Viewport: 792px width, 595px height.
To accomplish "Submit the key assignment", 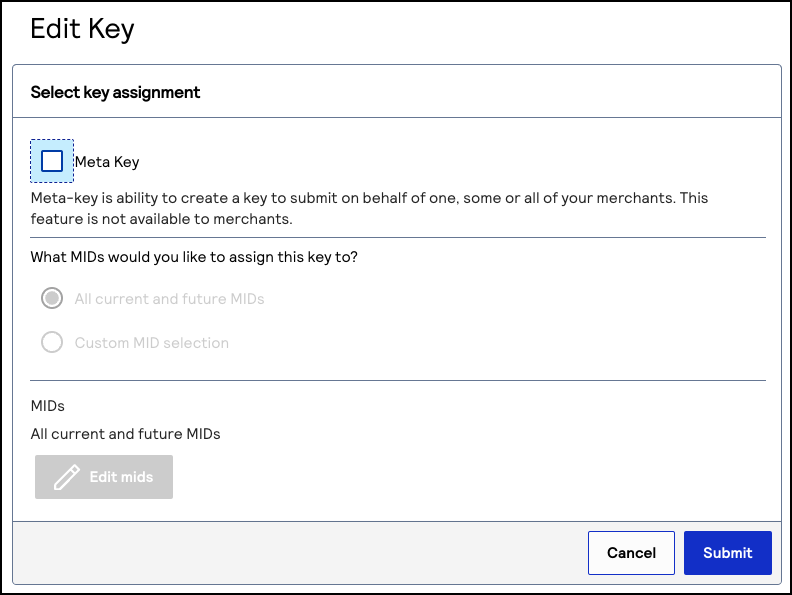I will (727, 553).
